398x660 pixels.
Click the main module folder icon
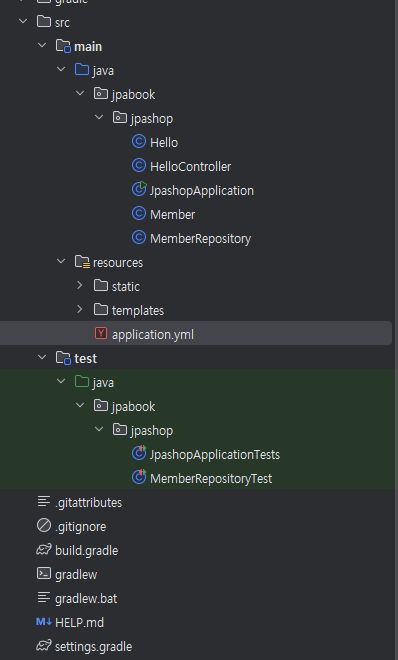pos(63,45)
